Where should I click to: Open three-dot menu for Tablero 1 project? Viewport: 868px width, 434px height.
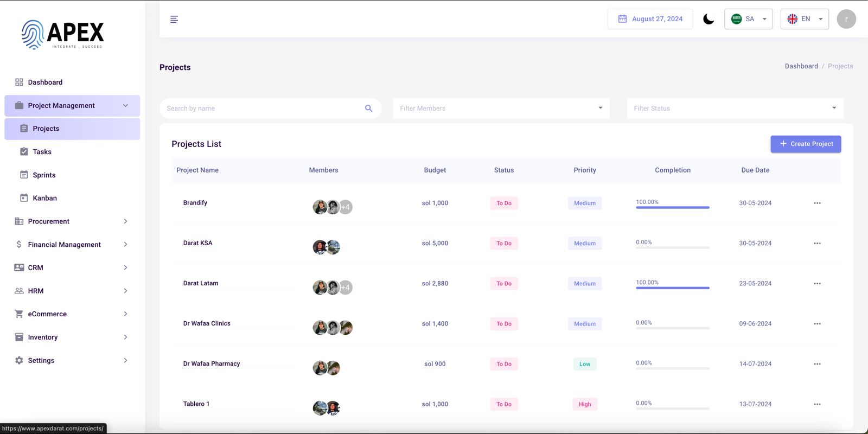pos(817,404)
